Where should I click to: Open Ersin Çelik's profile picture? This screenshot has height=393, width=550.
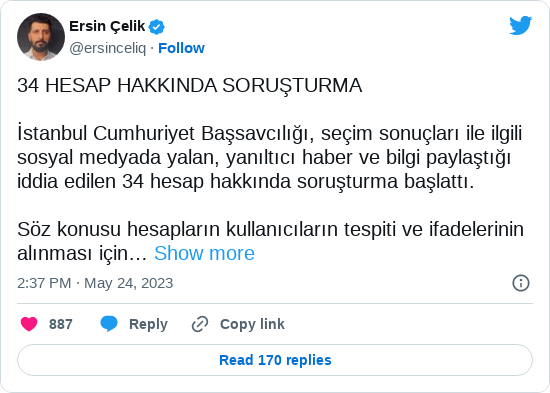point(41,37)
